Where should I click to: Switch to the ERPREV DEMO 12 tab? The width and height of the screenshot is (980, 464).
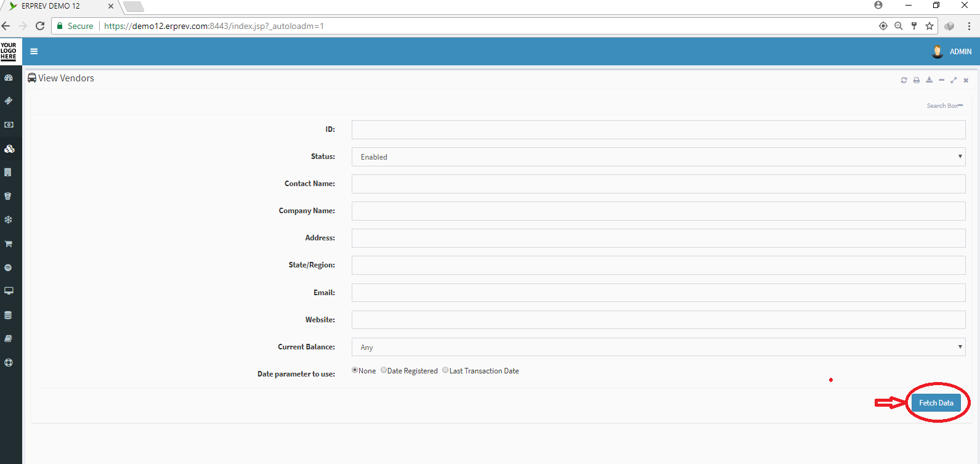[51, 6]
